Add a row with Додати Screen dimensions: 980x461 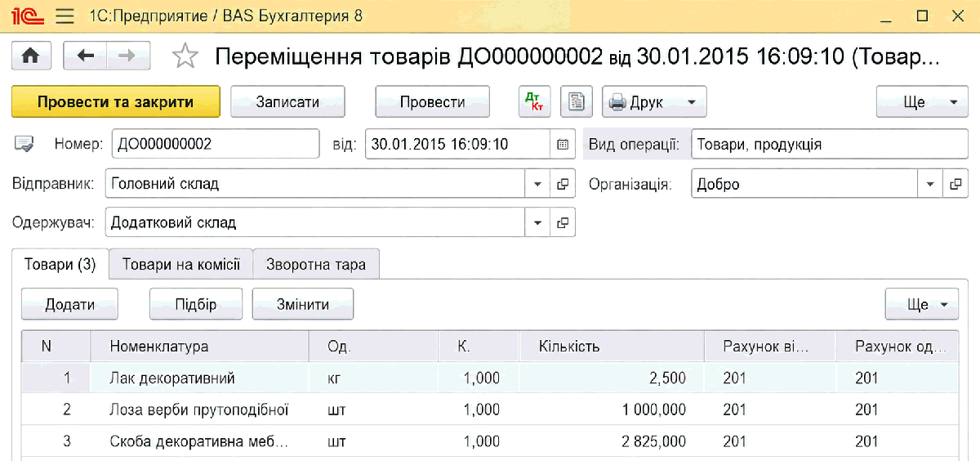pyautogui.click(x=70, y=304)
